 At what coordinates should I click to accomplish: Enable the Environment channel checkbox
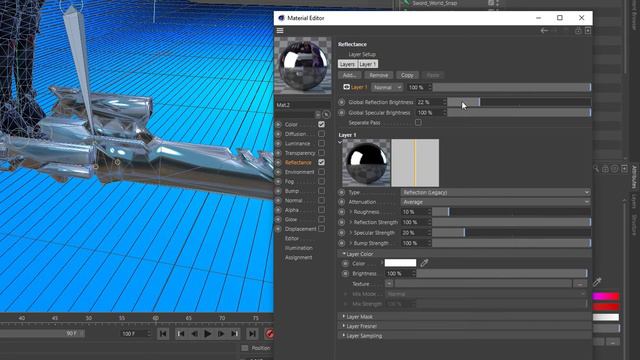point(322,172)
